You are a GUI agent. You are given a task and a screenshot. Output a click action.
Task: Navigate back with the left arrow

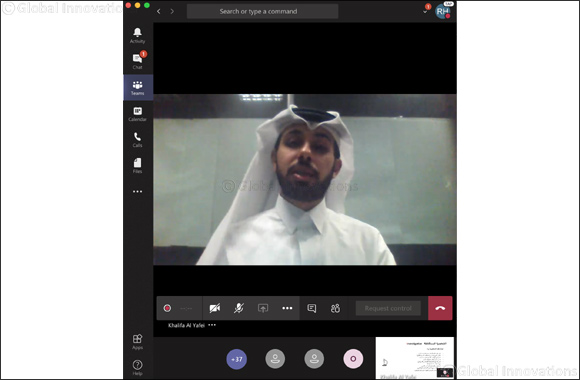159,11
